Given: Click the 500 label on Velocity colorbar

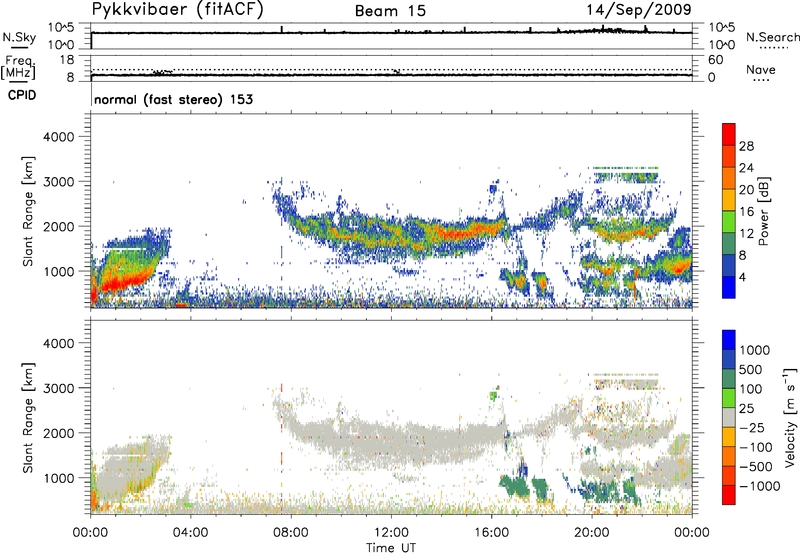Looking at the screenshot, I should pyautogui.click(x=753, y=370).
